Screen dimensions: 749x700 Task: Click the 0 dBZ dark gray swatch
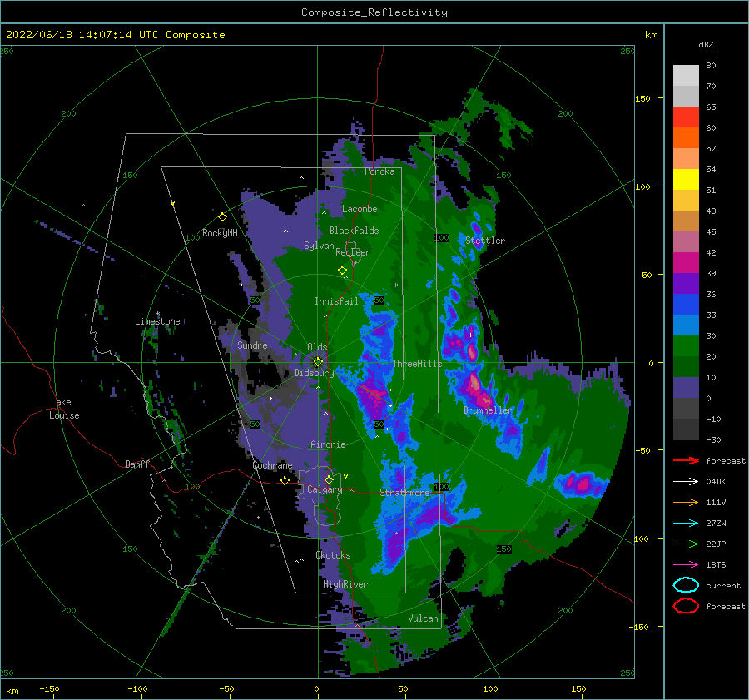686,408
